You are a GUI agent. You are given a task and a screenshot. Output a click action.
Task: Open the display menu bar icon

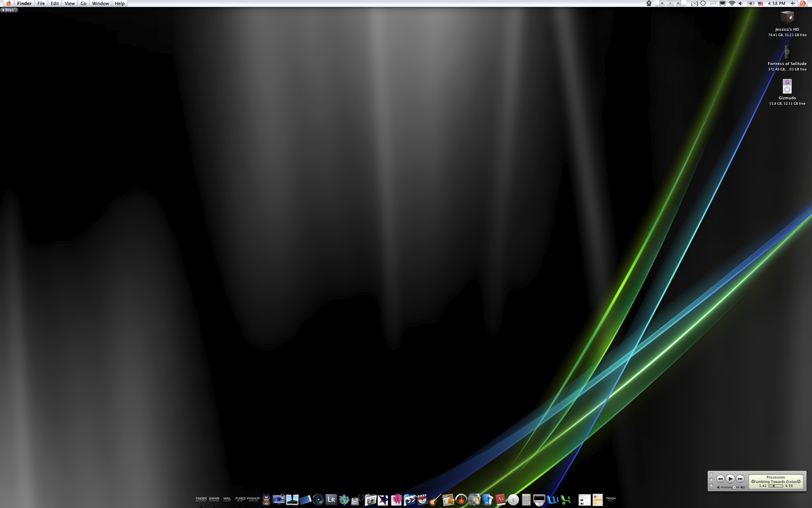pyautogui.click(x=723, y=3)
